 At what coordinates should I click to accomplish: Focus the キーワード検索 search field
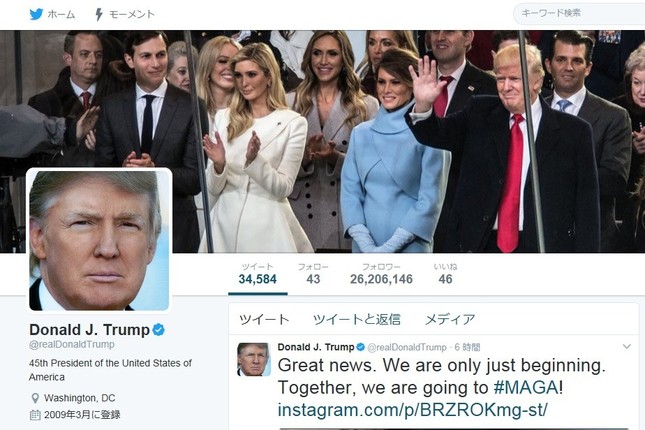pyautogui.click(x=579, y=14)
